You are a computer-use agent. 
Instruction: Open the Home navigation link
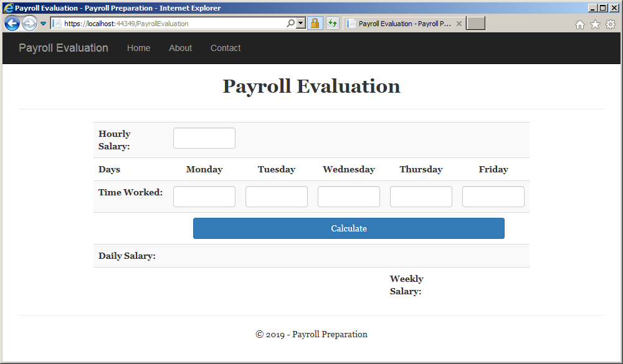[139, 48]
